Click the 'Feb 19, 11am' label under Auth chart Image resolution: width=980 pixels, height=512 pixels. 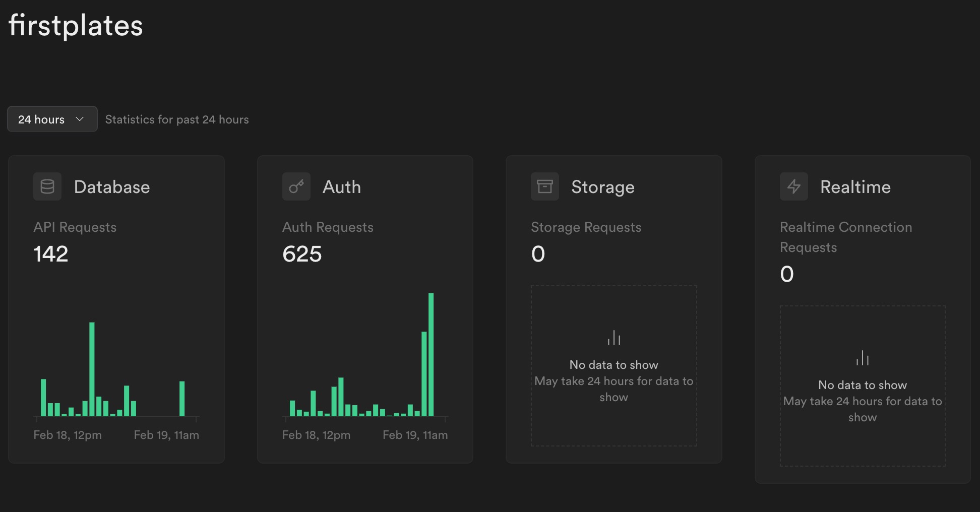(415, 435)
